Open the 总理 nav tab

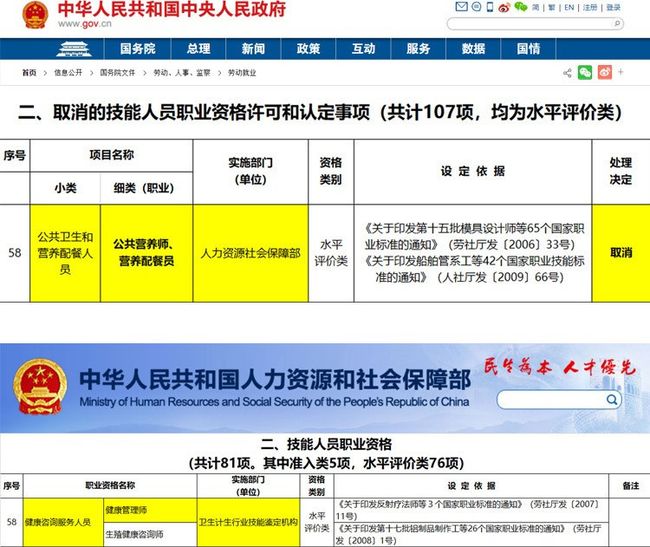pyautogui.click(x=199, y=49)
